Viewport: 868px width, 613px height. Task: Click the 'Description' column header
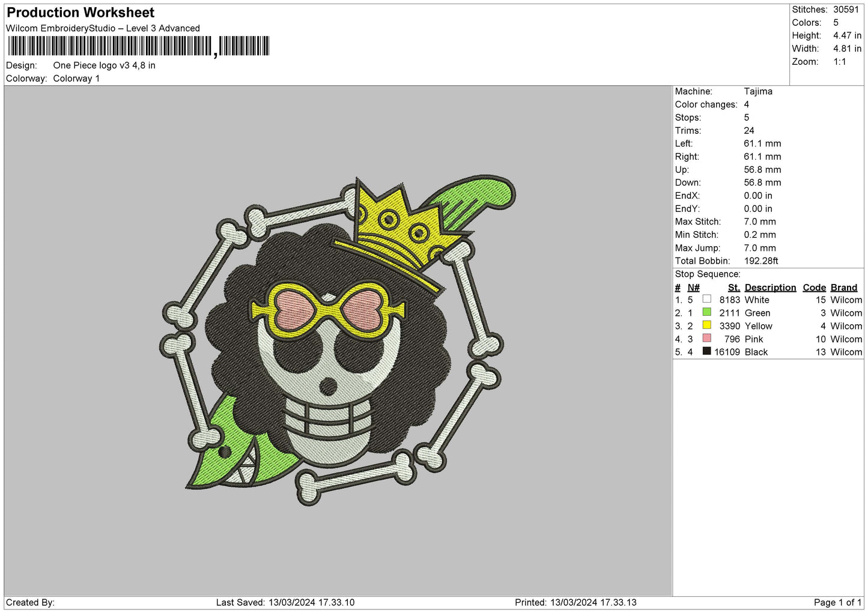click(x=770, y=288)
